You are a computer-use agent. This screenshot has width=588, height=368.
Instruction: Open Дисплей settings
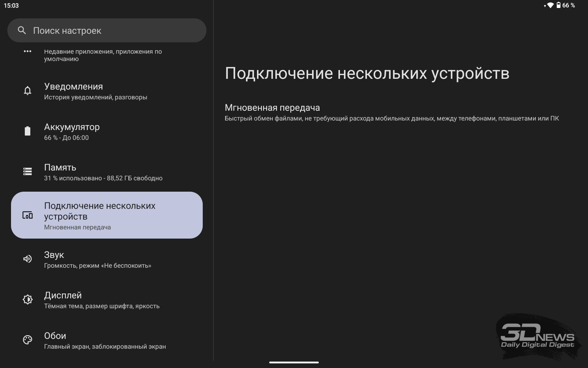pos(107,300)
